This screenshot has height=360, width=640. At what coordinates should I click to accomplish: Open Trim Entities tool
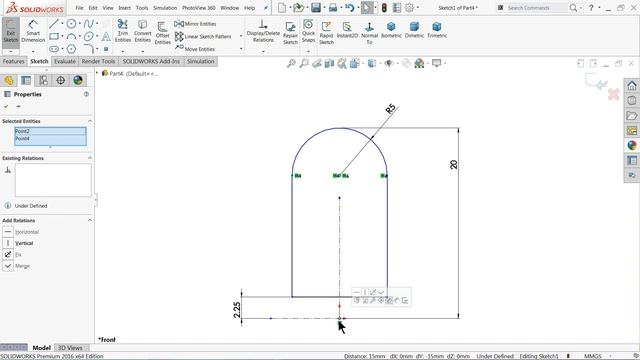tap(122, 31)
